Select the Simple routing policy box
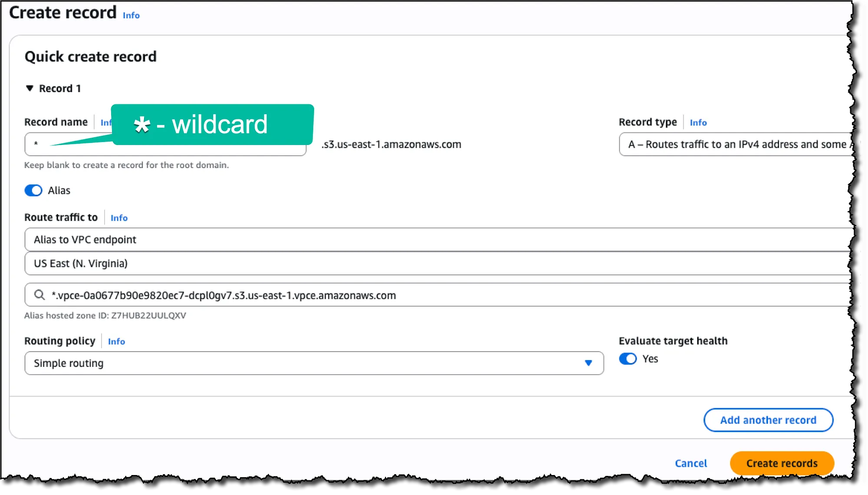868x495 pixels. [304, 363]
